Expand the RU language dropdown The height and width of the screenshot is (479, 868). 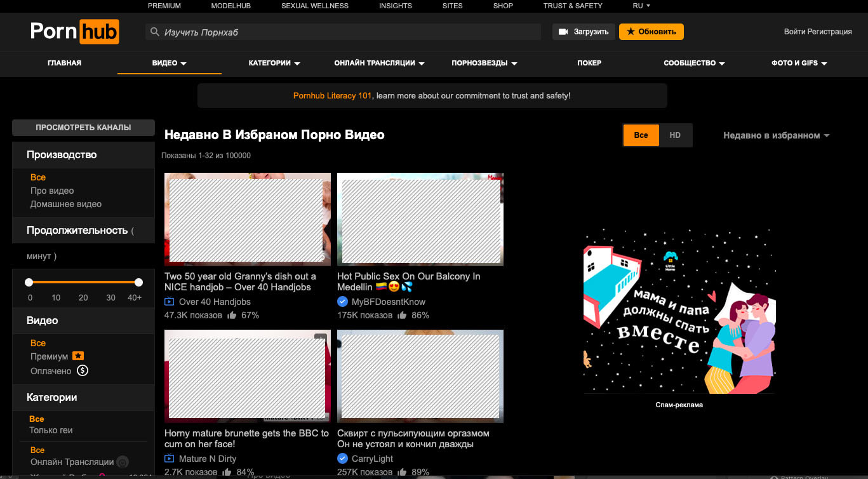[641, 6]
